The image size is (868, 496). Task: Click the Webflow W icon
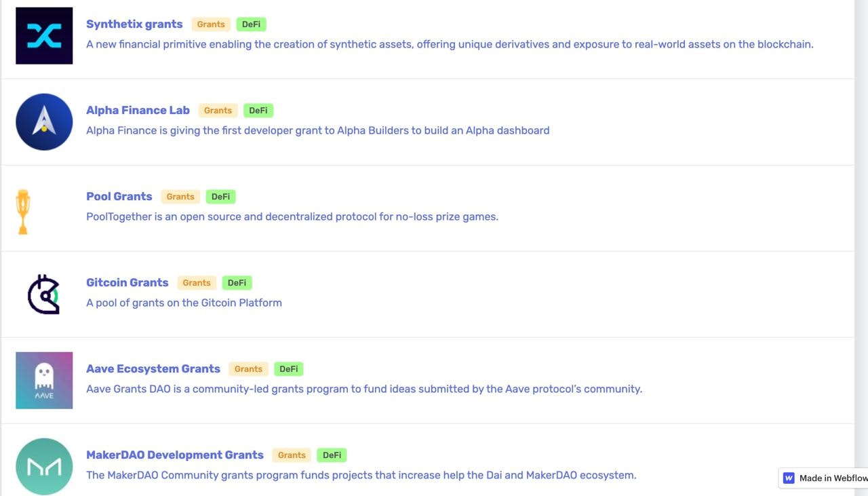(x=789, y=478)
